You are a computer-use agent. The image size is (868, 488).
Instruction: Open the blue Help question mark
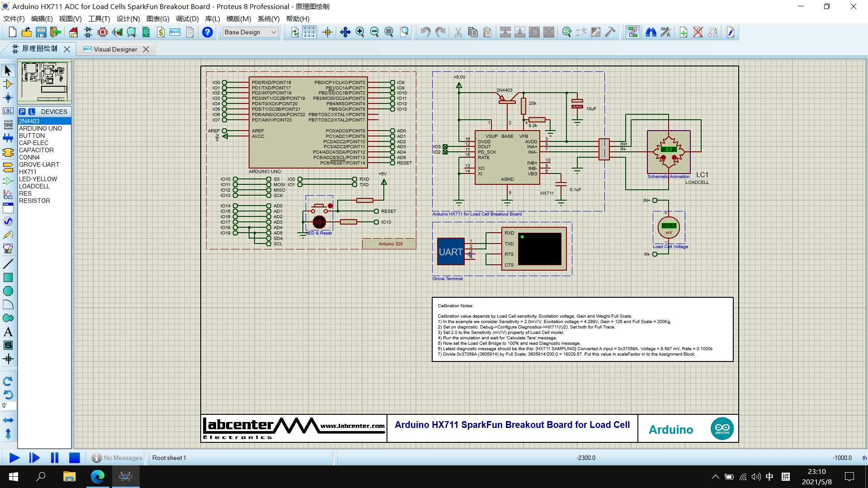point(207,32)
